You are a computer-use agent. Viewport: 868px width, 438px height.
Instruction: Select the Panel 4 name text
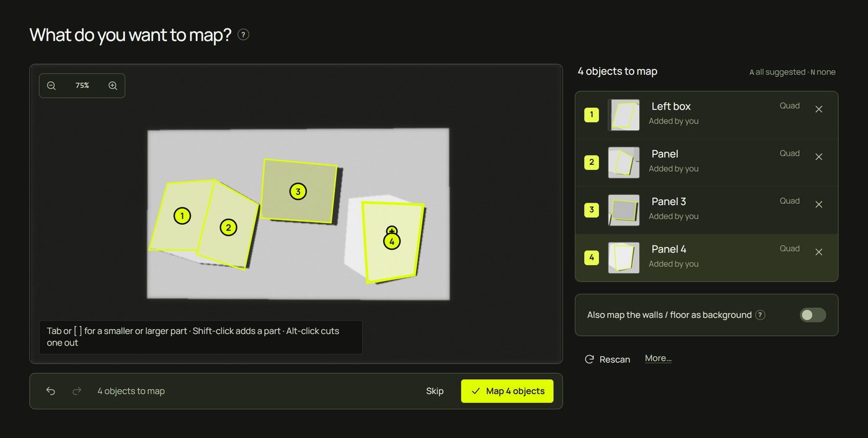[668, 249]
